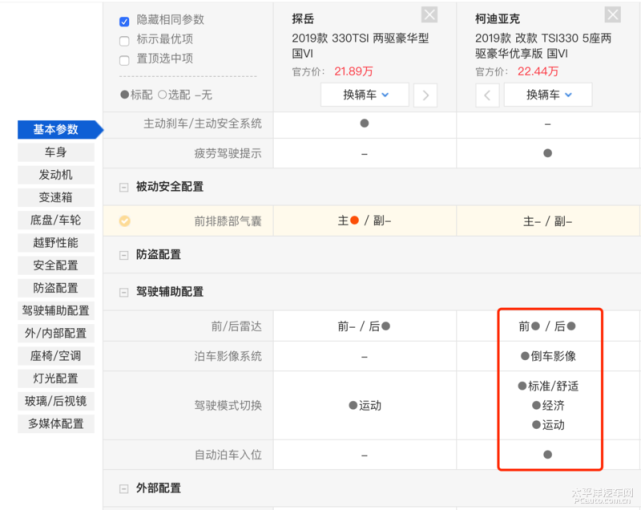Click the 前排膝部气囊 row label
This screenshot has height=510, width=641.
[228, 221]
